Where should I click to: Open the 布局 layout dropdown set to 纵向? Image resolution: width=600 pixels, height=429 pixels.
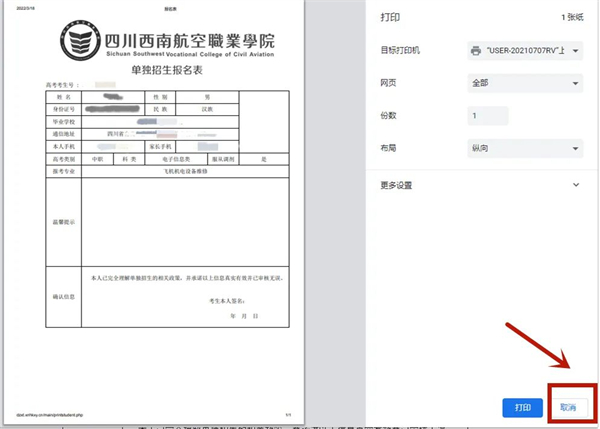[x=525, y=148]
